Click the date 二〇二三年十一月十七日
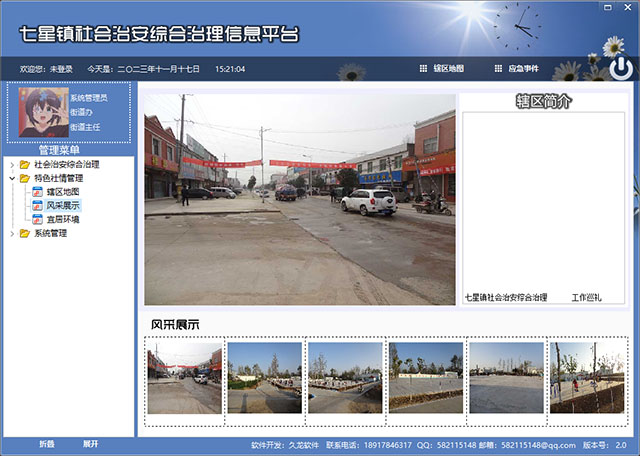Screen dimensions: 640x456 [159, 69]
